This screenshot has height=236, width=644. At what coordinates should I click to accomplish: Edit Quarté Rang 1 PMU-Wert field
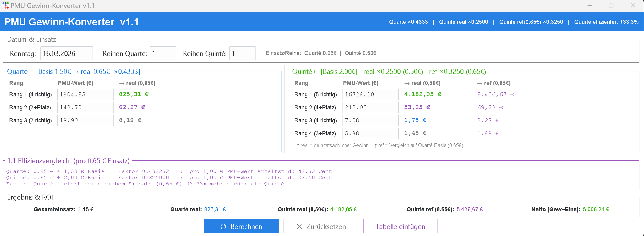click(x=85, y=95)
